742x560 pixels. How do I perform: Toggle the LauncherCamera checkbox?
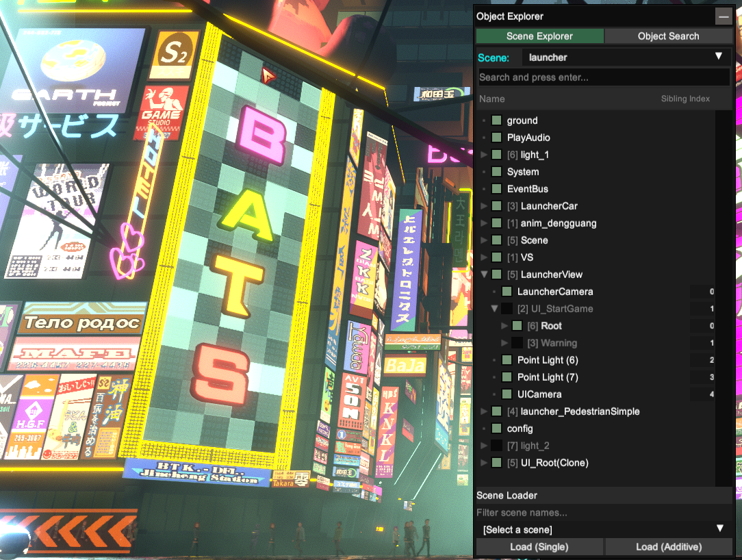(507, 291)
